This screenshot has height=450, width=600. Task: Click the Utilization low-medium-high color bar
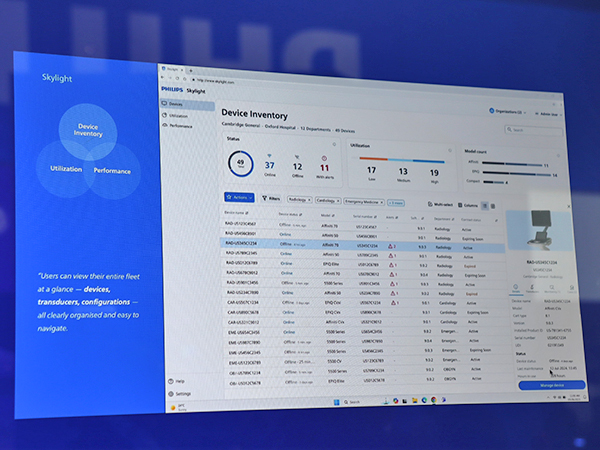(400, 159)
